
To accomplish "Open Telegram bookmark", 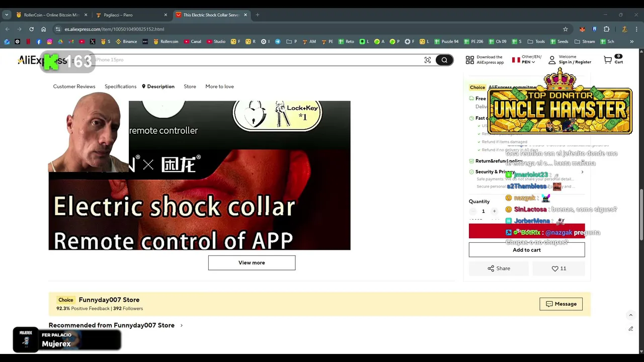I will pos(278,42).
